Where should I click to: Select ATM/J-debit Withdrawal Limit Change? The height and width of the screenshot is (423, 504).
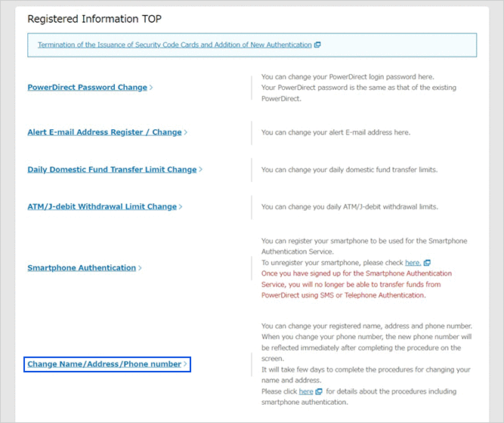click(x=102, y=207)
